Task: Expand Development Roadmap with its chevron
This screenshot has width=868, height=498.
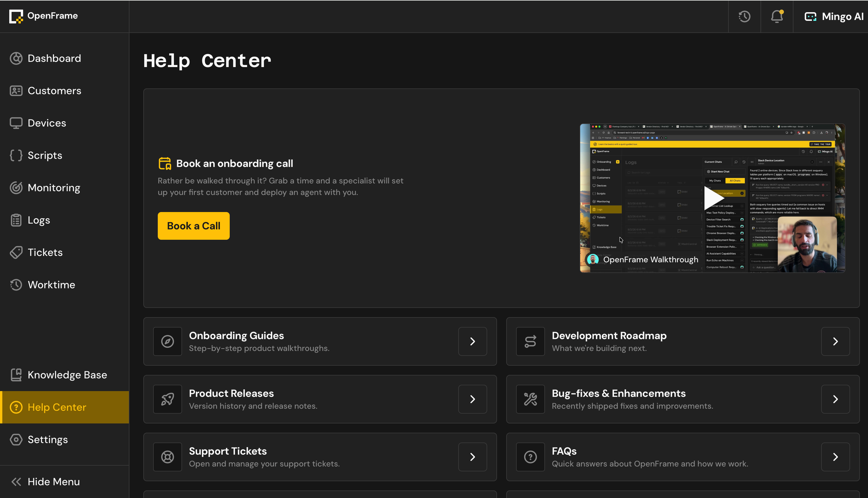Action: 836,341
